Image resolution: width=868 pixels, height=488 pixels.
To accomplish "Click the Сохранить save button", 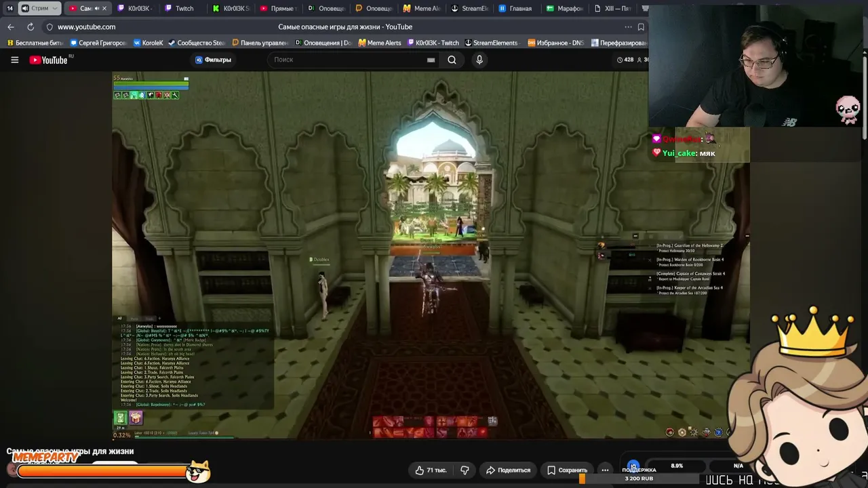I will 568,470.
